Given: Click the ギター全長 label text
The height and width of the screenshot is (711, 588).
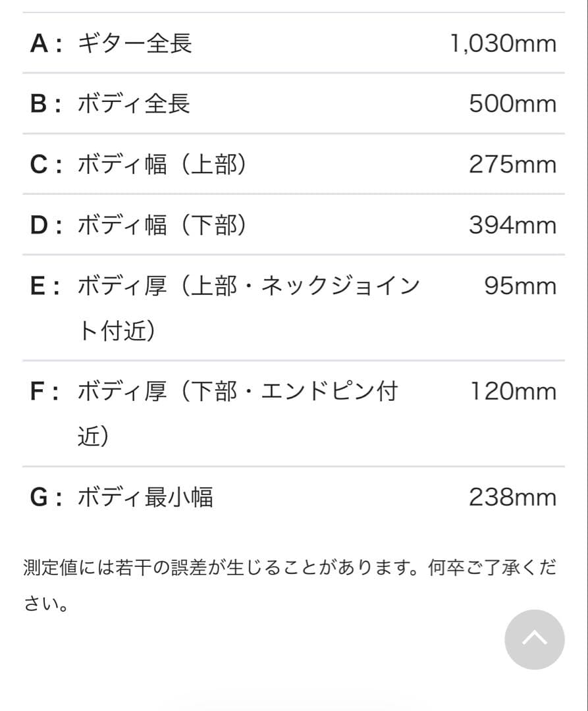Looking at the screenshot, I should [134, 43].
